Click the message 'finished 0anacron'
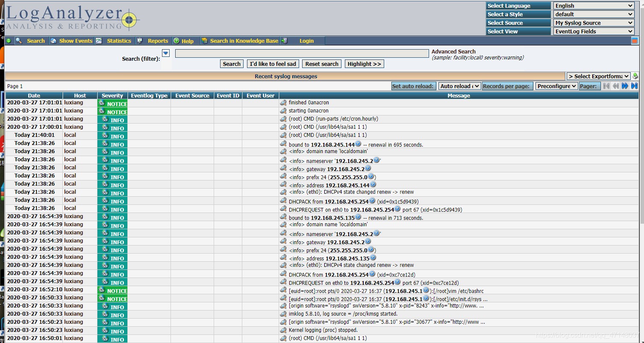Image resolution: width=644 pixels, height=343 pixels. (309, 103)
